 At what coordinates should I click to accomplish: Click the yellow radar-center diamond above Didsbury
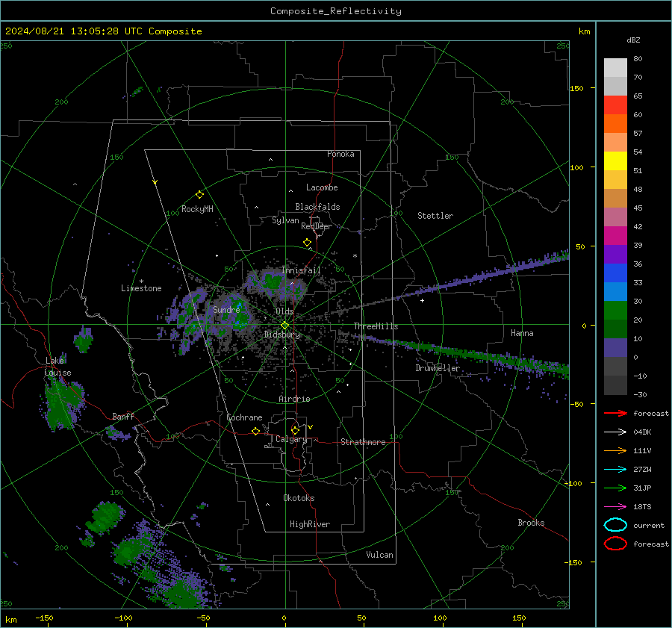(284, 326)
